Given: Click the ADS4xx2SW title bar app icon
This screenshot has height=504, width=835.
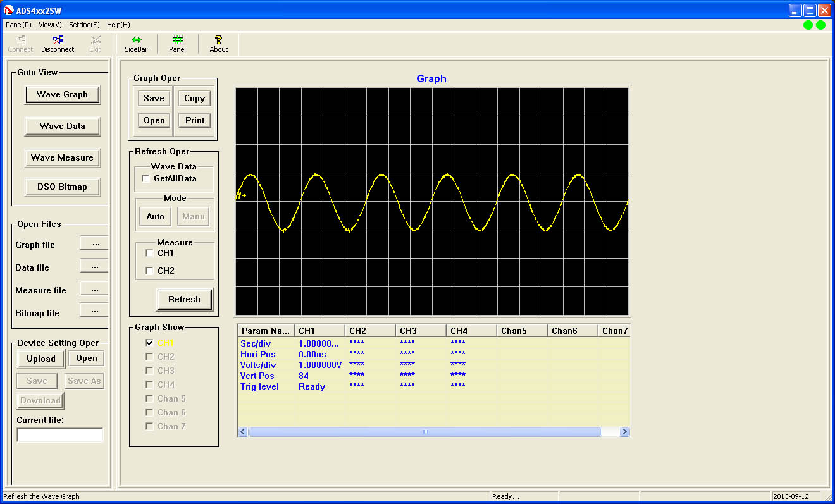Looking at the screenshot, I should pos(8,10).
